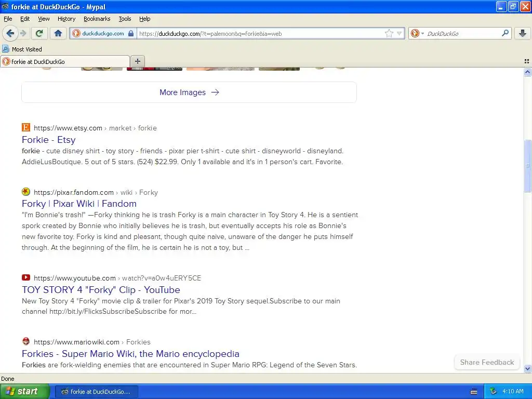Click the scrollbar up arrow
The height and width of the screenshot is (399, 532).
[527, 72]
